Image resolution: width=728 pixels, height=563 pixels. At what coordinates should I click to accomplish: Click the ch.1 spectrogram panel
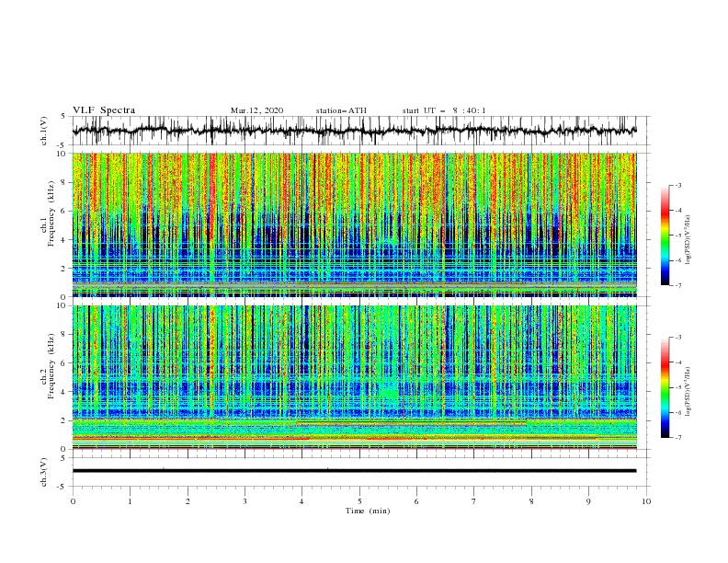pos(354,224)
